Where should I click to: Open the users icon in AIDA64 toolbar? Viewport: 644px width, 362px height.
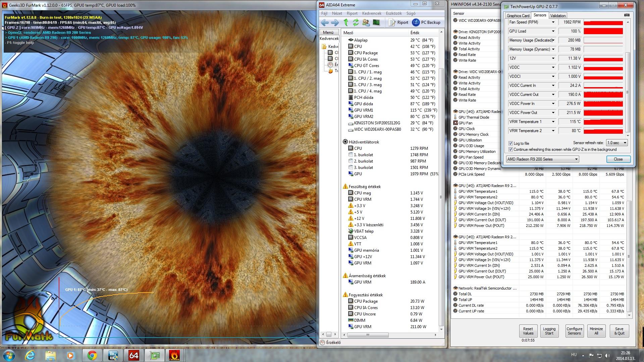click(x=366, y=22)
